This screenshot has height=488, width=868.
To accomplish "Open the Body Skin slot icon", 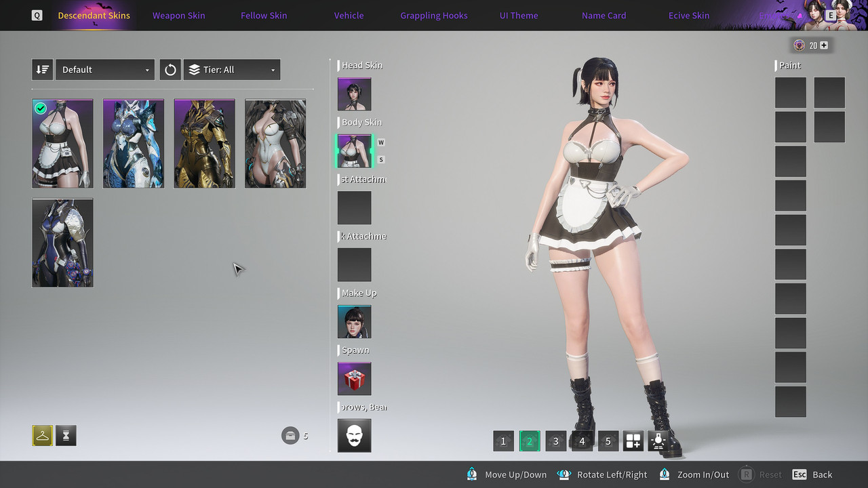I will (x=355, y=151).
